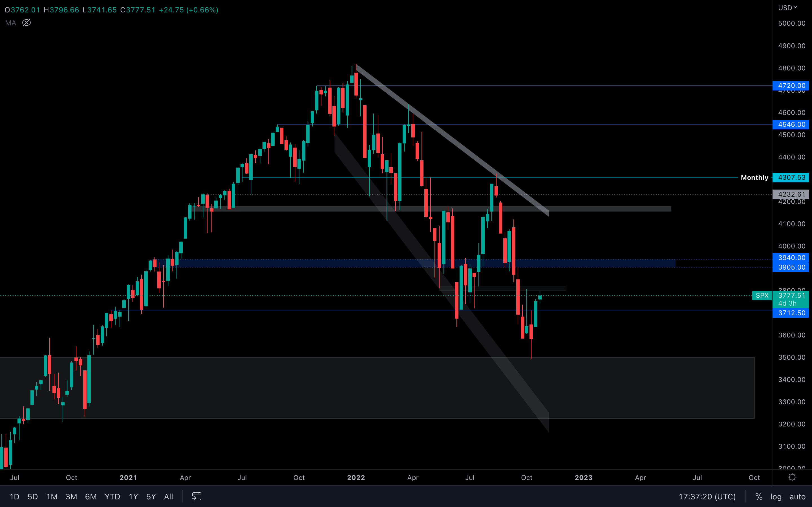The height and width of the screenshot is (507, 812).
Task: Toggle log scale mode
Action: tap(776, 497)
